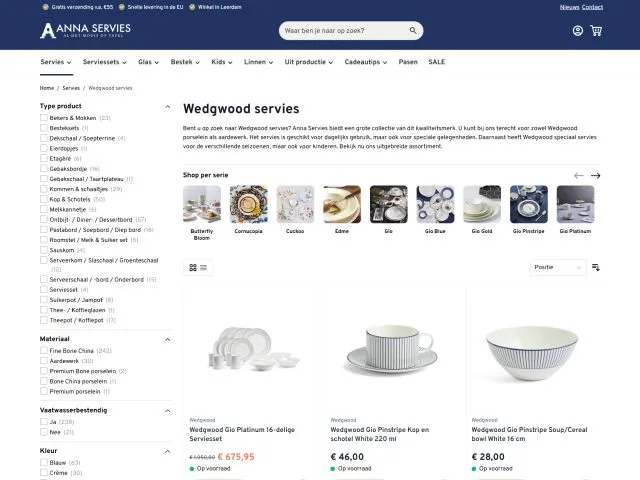Click the search magnifier icon
The width and height of the screenshot is (640, 480).
[411, 31]
